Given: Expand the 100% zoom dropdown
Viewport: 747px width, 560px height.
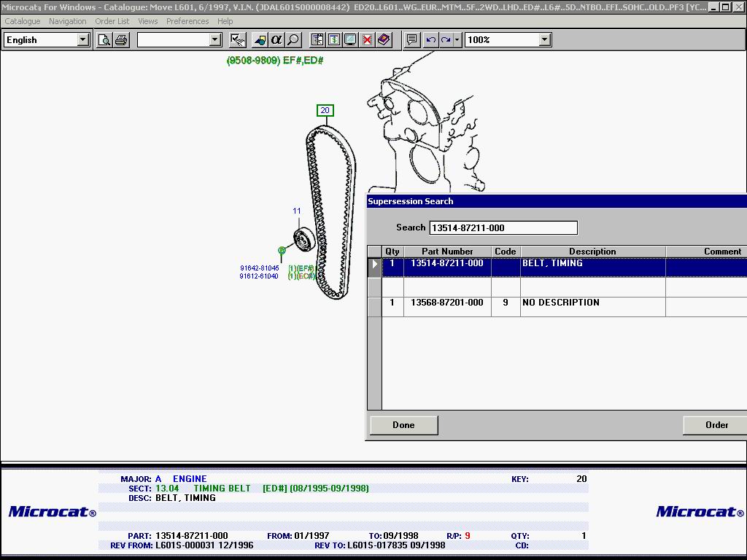Looking at the screenshot, I should click(545, 39).
